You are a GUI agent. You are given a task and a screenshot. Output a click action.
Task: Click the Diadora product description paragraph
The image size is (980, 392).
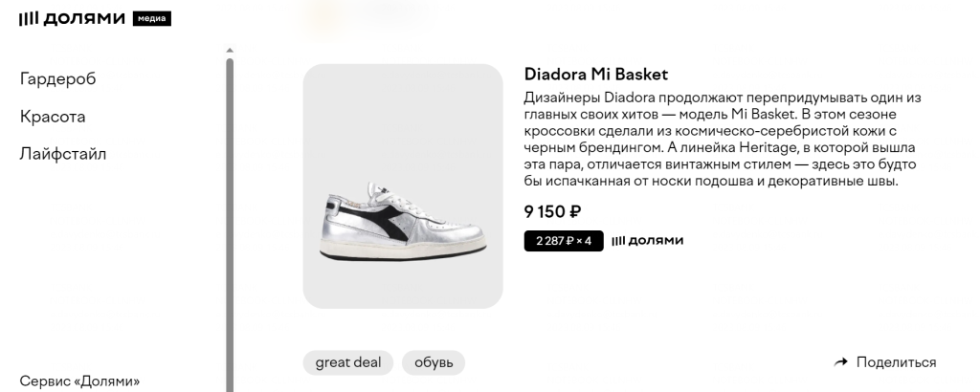[x=723, y=140]
